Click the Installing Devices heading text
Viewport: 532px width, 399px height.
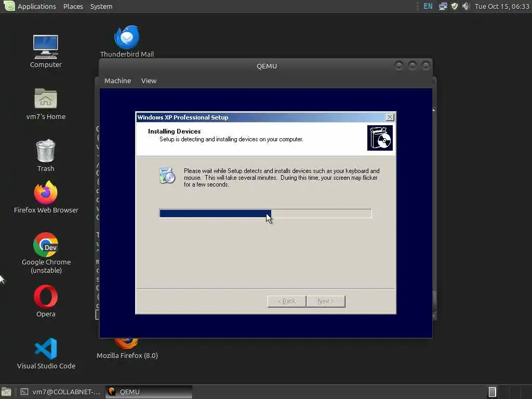(x=174, y=131)
